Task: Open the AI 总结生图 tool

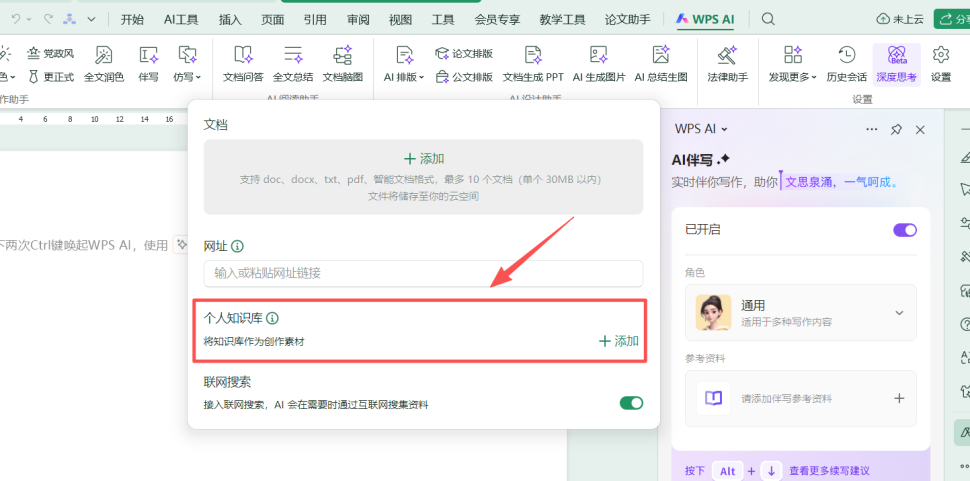Action: (661, 64)
